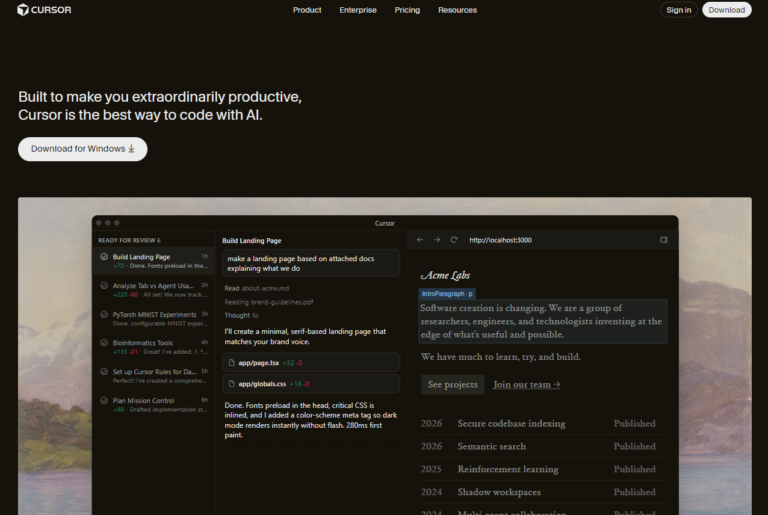Select the Plan Mission Control task
The height and width of the screenshot is (515, 768).
154,405
